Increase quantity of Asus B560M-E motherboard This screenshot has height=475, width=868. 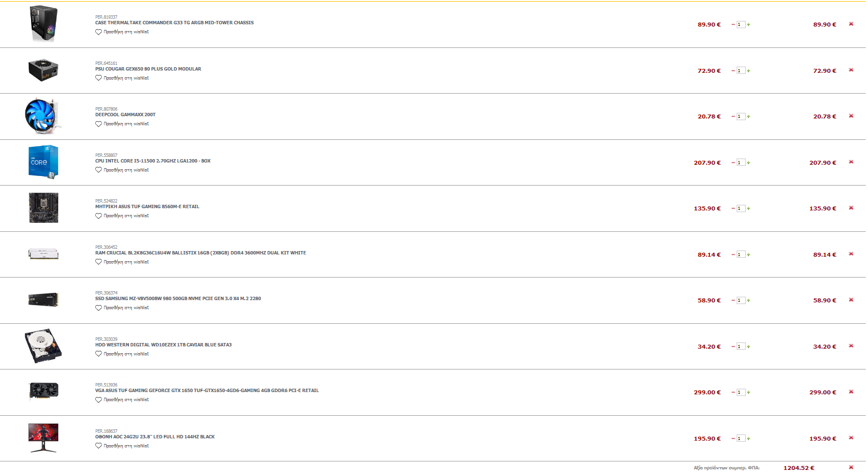pyautogui.click(x=749, y=208)
